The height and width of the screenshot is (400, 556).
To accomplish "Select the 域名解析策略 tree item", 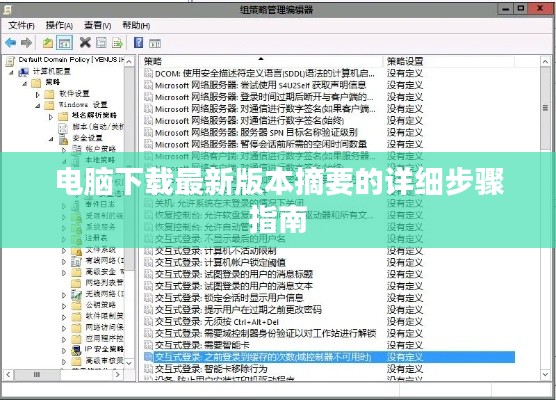I will coord(94,116).
